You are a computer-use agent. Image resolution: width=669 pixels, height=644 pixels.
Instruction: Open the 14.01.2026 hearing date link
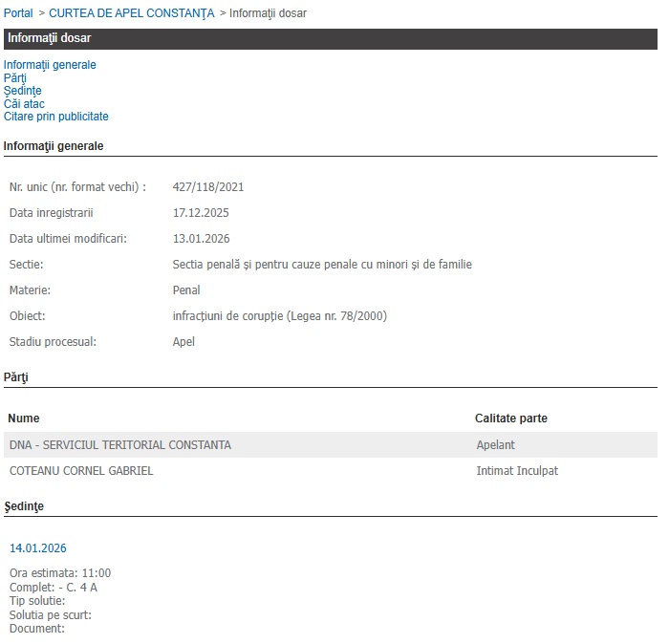tap(38, 548)
